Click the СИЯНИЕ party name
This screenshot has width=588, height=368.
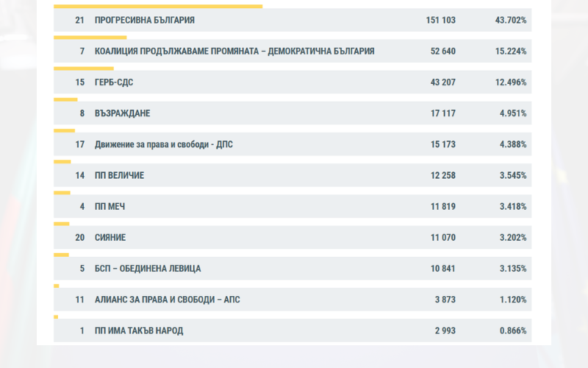point(110,238)
